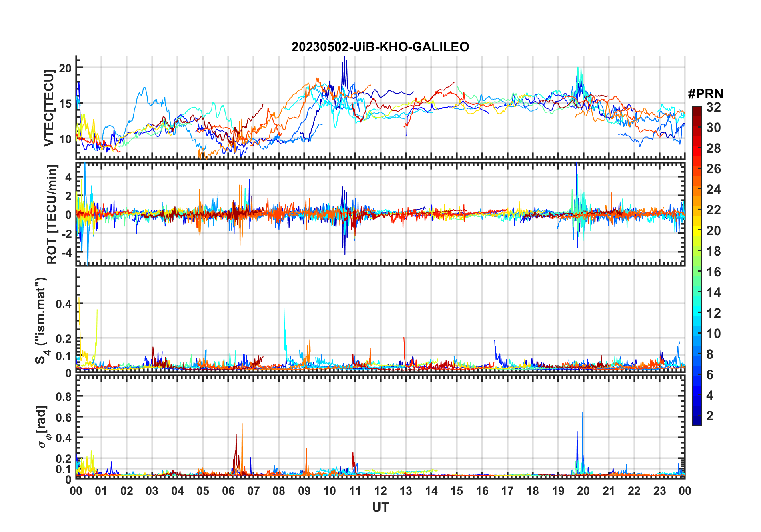Click colorbar tick label 2
This screenshot has width=761, height=532.
click(x=710, y=416)
